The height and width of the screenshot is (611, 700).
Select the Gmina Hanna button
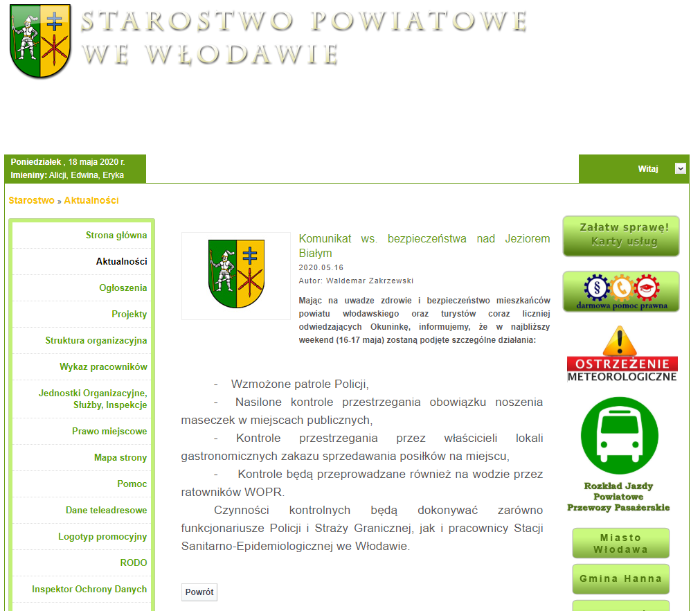pyautogui.click(x=620, y=578)
